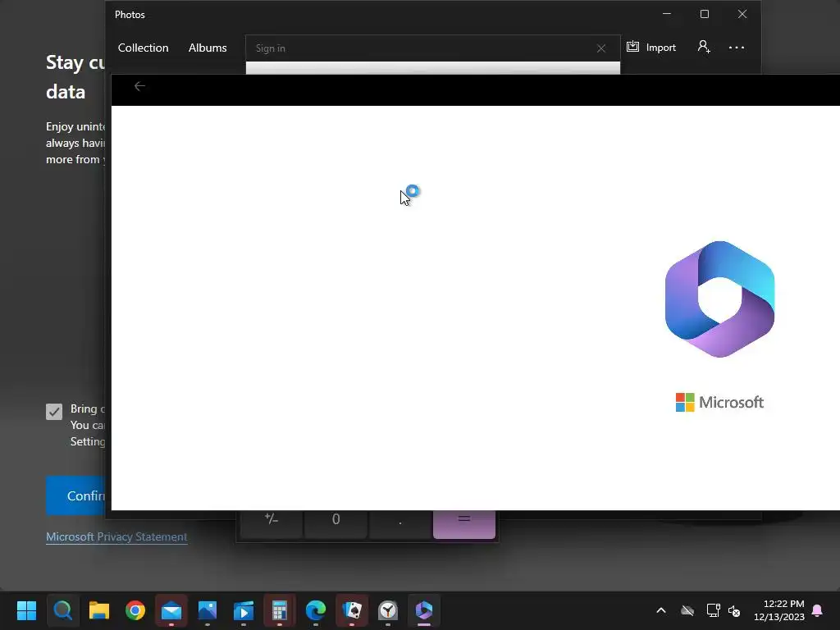Image resolution: width=840 pixels, height=630 pixels.
Task: Switch to Photos app in the taskbar
Action: (x=208, y=610)
